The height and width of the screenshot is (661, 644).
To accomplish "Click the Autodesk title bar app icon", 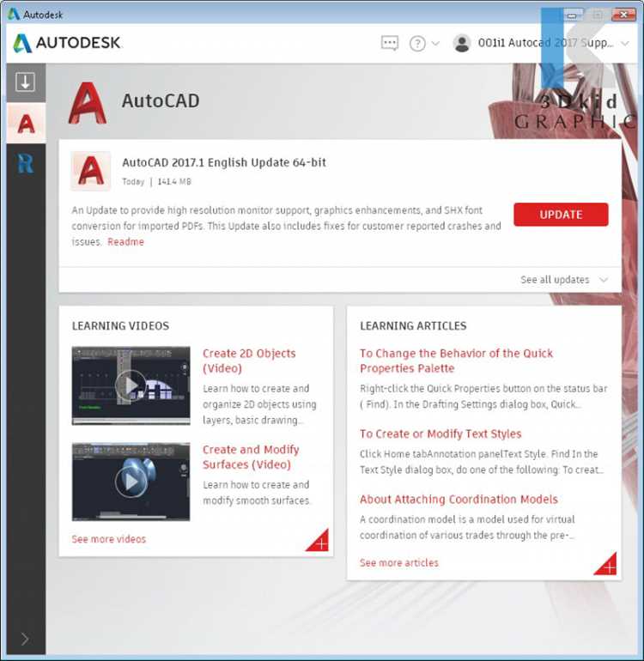I will click(14, 15).
